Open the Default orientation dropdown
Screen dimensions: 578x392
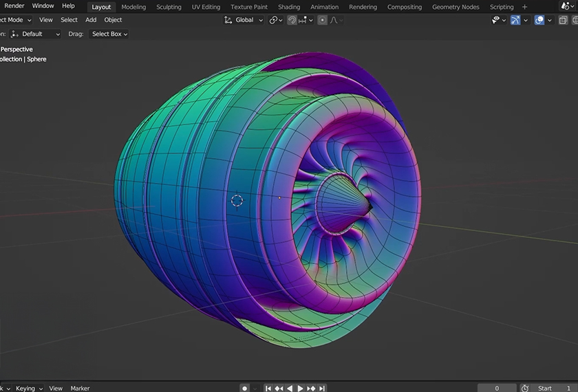tap(31, 34)
